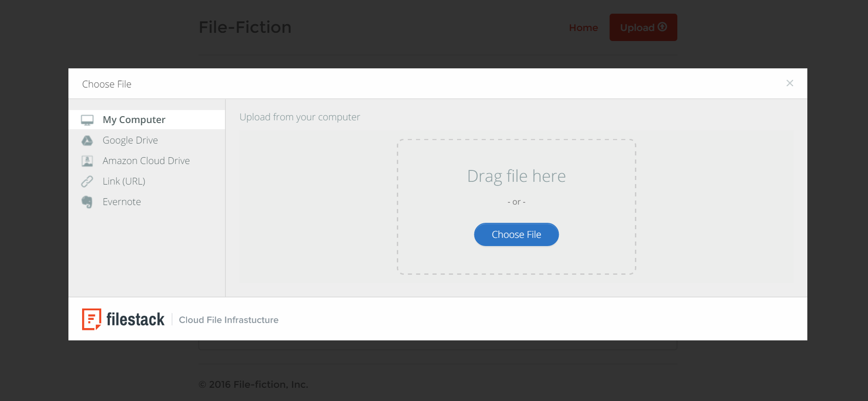The width and height of the screenshot is (868, 401).
Task: Select Evernote source
Action: tap(146, 202)
